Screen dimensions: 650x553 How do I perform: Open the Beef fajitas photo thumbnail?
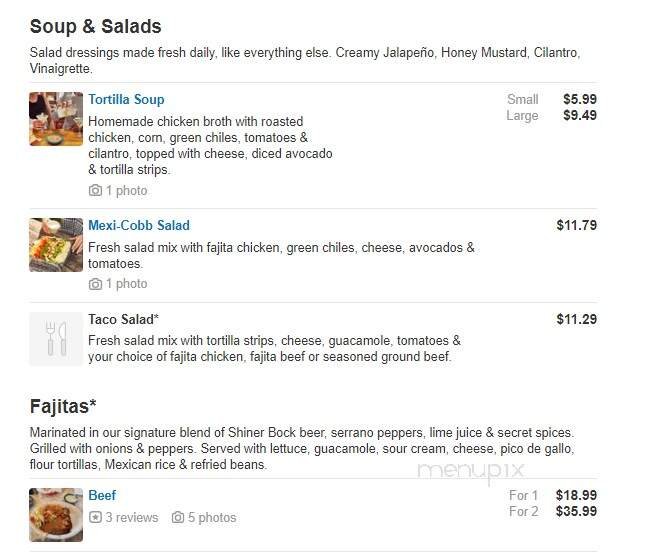(56, 515)
